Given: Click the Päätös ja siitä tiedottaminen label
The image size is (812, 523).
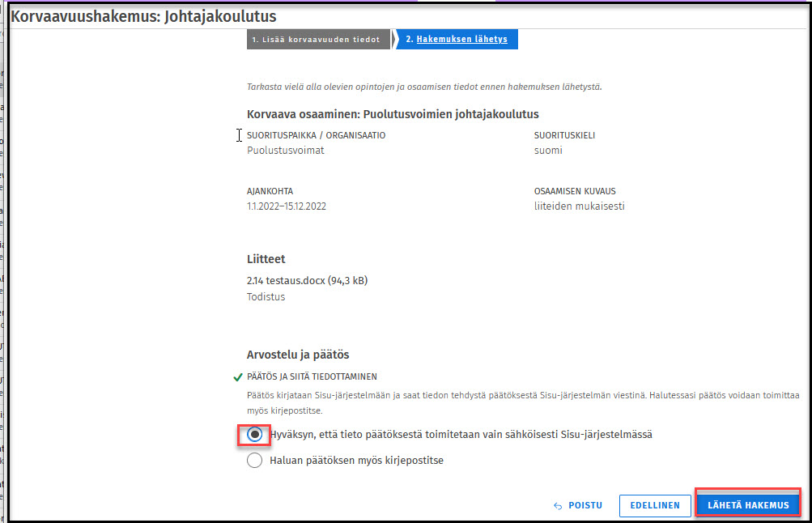Looking at the screenshot, I should 312,376.
